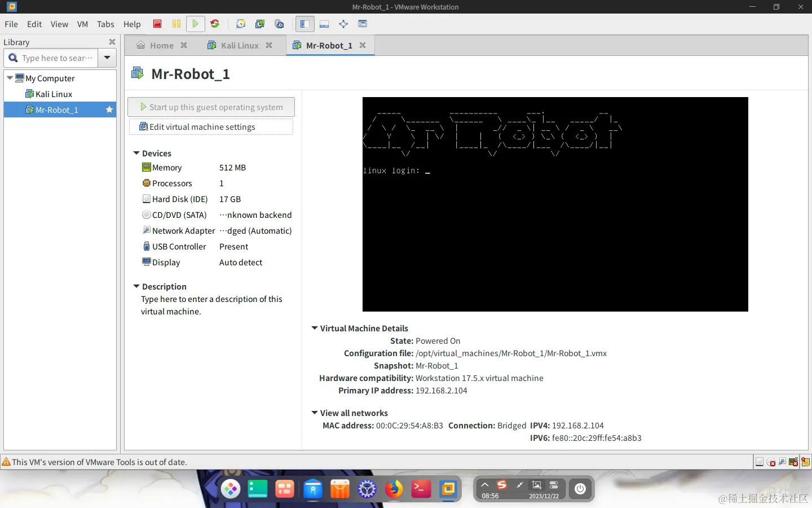Open the VM menu
The width and height of the screenshot is (812, 508).
point(82,24)
